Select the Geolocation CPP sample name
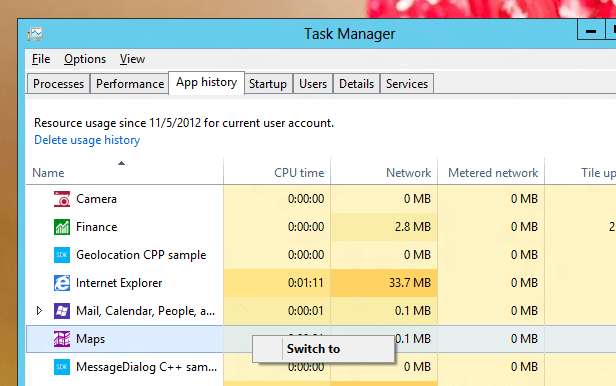The height and width of the screenshot is (386, 616). click(141, 255)
